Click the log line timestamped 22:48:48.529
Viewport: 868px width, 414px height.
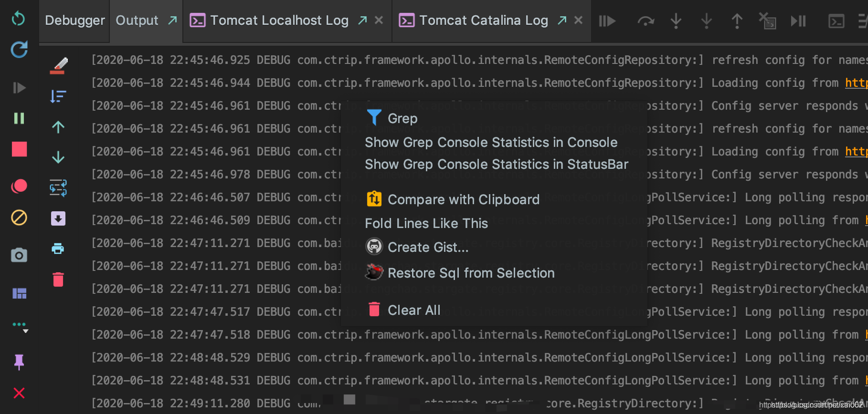[x=479, y=358]
